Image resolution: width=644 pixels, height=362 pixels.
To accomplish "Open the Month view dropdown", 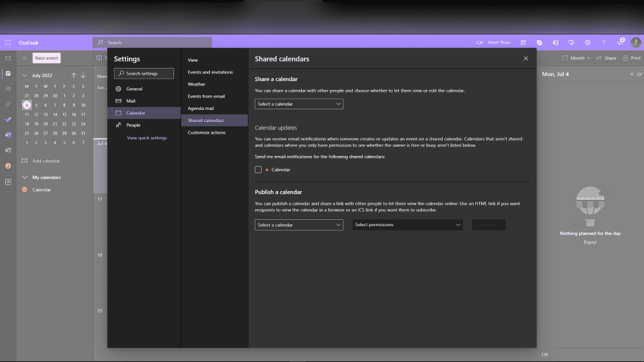I will pyautogui.click(x=576, y=58).
